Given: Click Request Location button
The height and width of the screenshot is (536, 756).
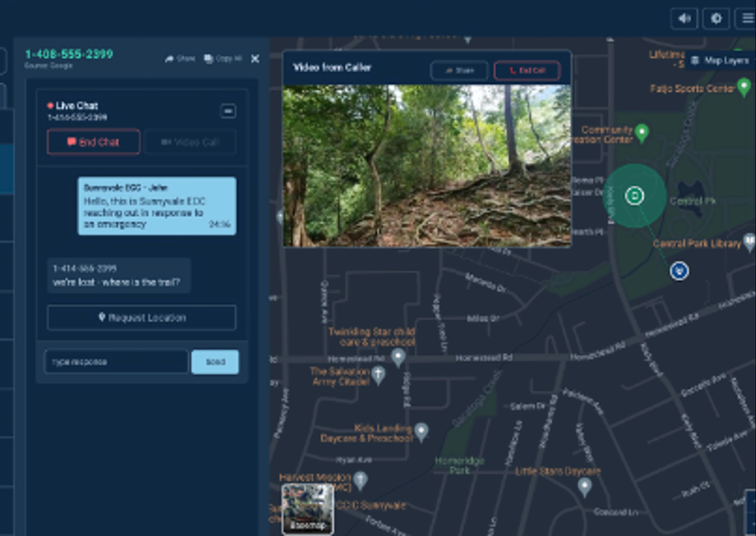Looking at the screenshot, I should click(x=142, y=317).
